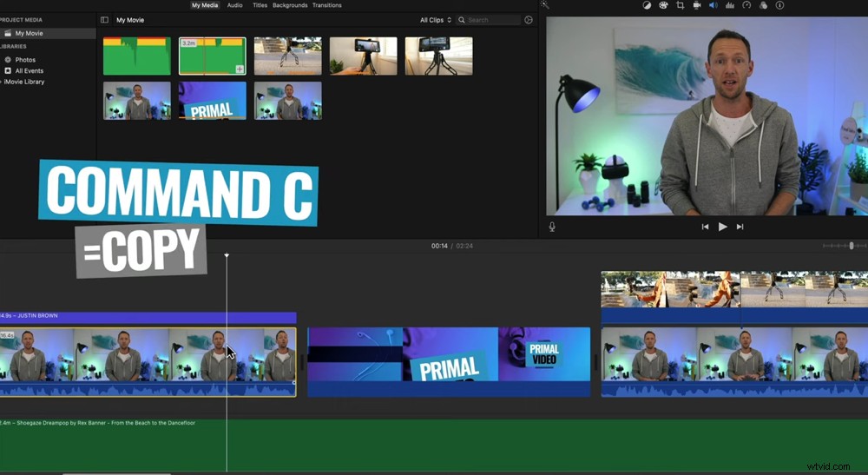Click My Movie clapperboard icon in sidebar
The width and height of the screenshot is (868, 475).
pos(8,33)
